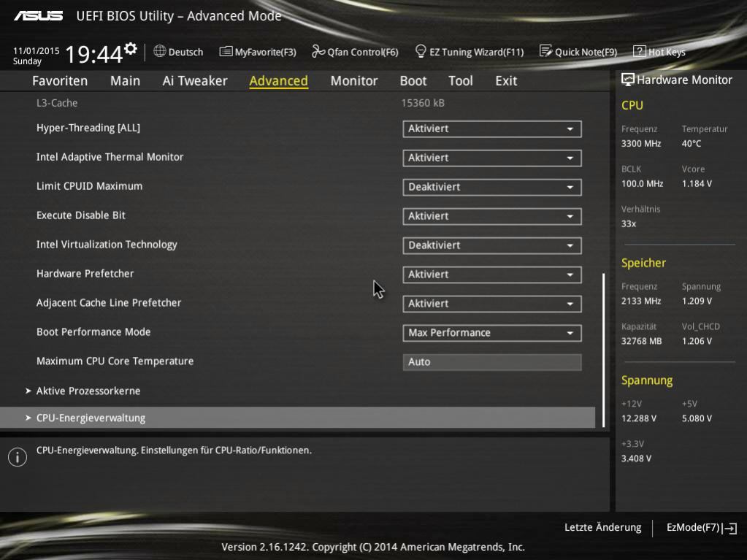Click the +12V value 12.288 V

pos(638,418)
